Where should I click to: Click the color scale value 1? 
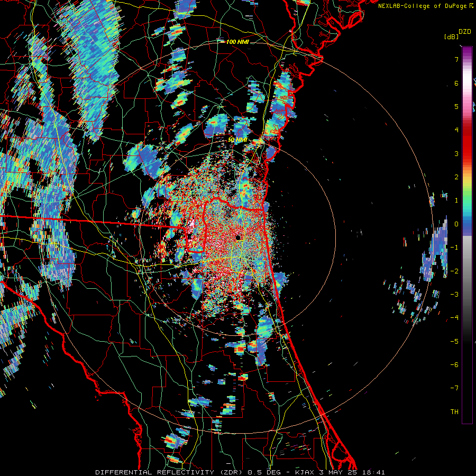(456, 200)
